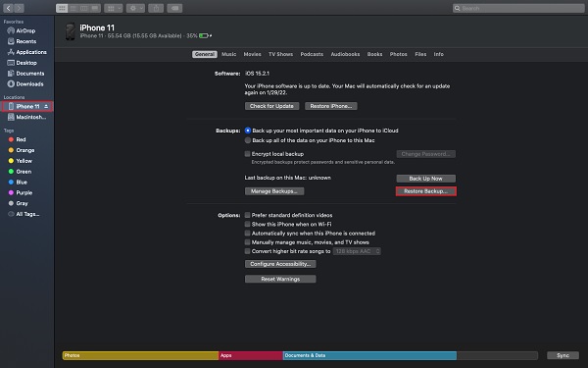
Task: Open Recents in sidebar
Action: click(26, 41)
